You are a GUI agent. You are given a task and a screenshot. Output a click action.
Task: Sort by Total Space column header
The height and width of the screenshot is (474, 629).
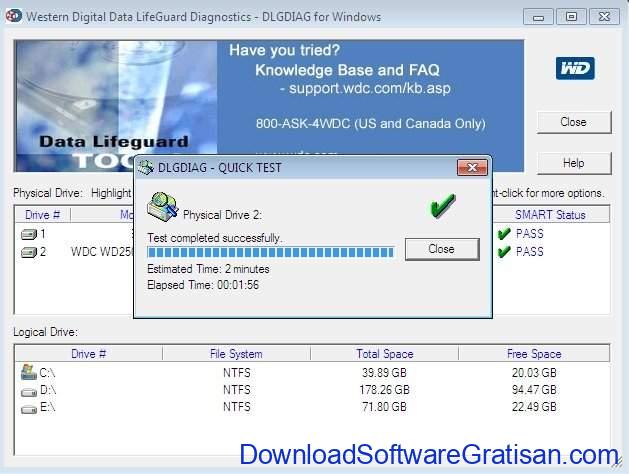pos(385,354)
